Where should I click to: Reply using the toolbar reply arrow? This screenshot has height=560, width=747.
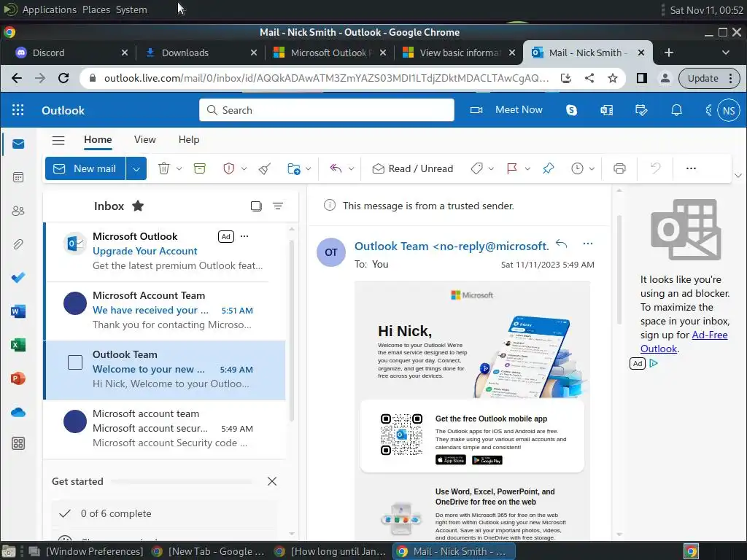pyautogui.click(x=336, y=168)
